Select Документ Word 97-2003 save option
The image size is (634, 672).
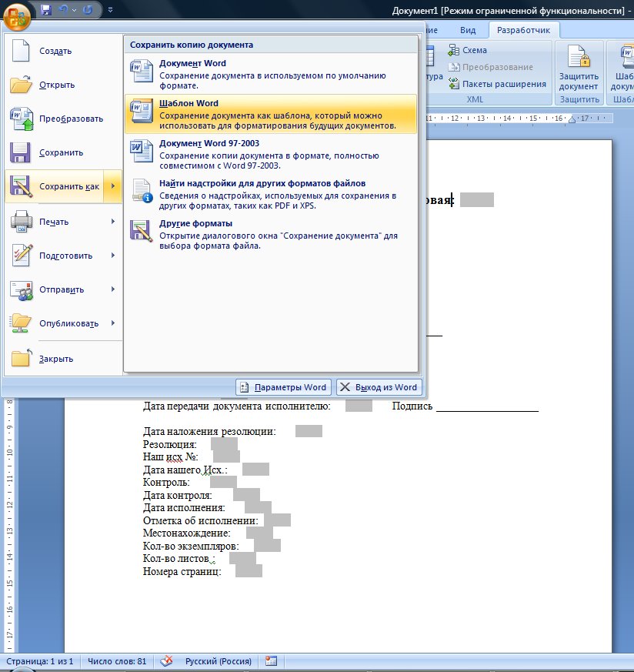click(x=271, y=154)
